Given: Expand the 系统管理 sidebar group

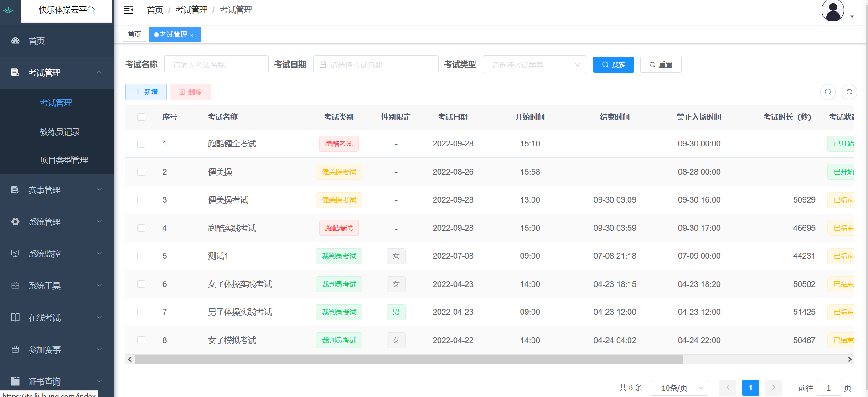Looking at the screenshot, I should [99, 221].
